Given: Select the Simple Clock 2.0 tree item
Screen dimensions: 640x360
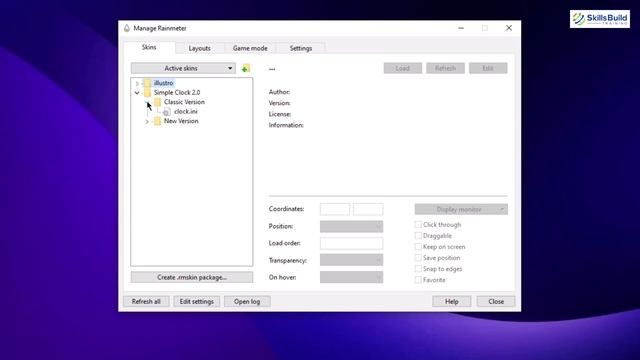Looking at the screenshot, I should (x=177, y=93).
